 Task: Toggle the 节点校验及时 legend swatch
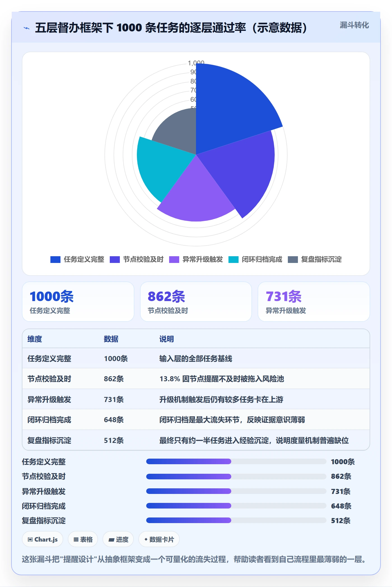pos(115,260)
